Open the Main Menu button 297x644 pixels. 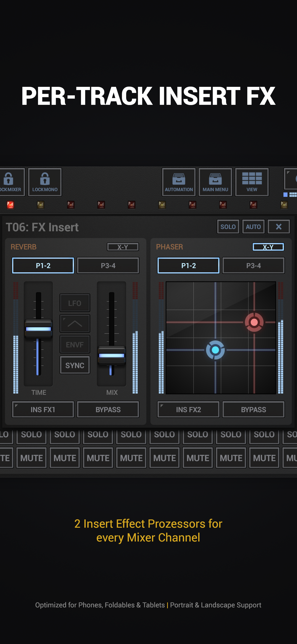click(x=215, y=182)
